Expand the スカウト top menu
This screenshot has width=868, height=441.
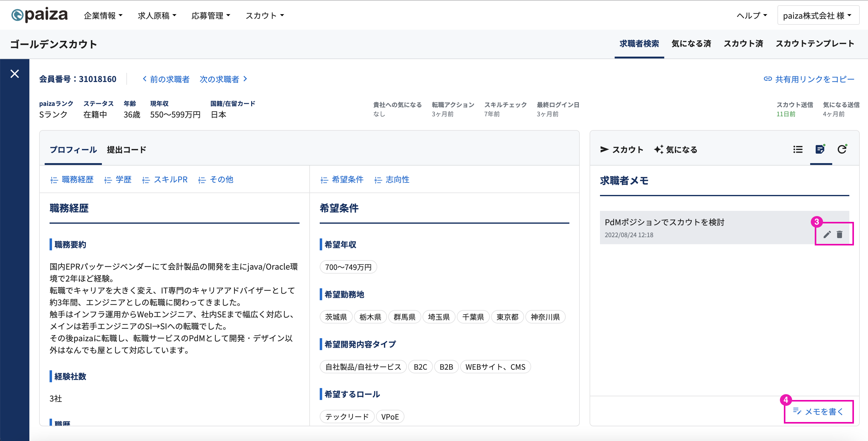(265, 16)
